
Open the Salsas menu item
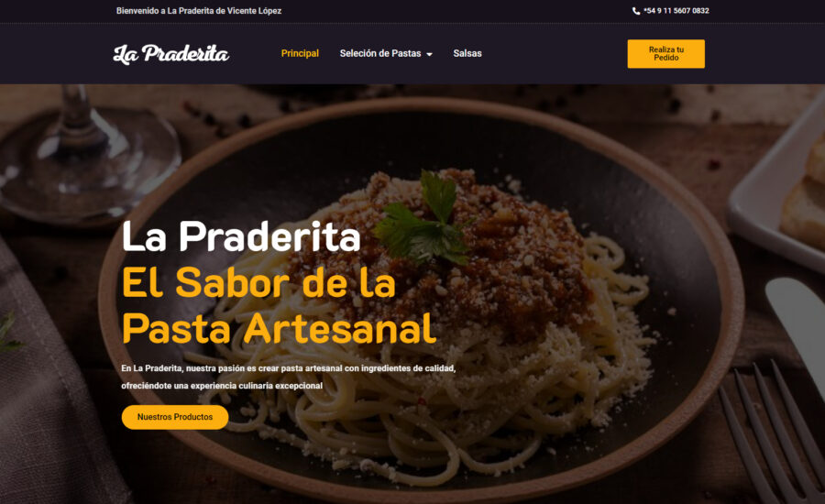[x=467, y=53]
